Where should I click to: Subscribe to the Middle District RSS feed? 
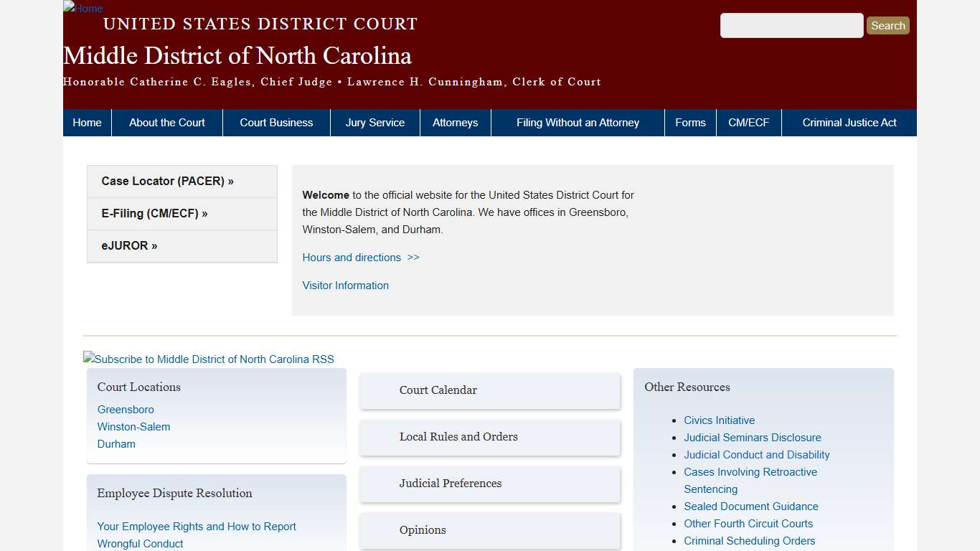(209, 359)
